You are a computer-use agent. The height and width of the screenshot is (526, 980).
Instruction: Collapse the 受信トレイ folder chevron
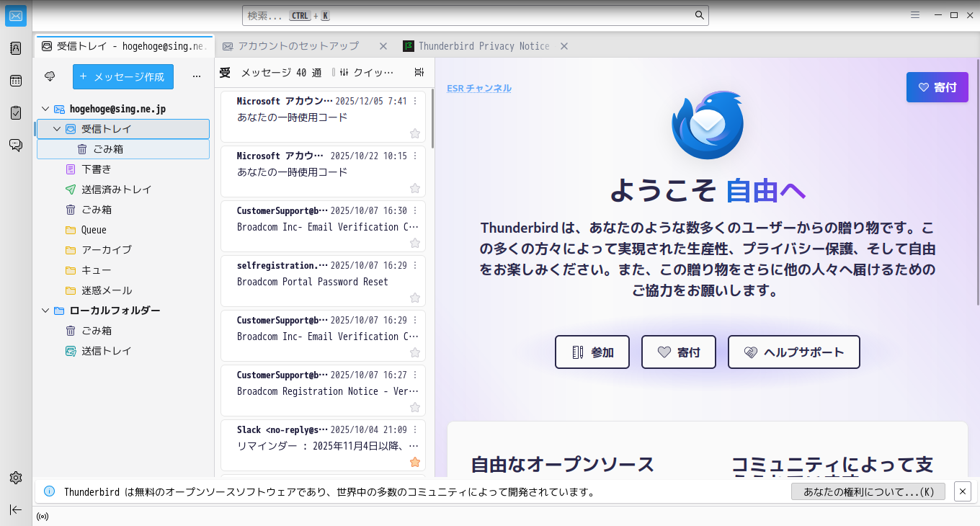click(x=57, y=129)
